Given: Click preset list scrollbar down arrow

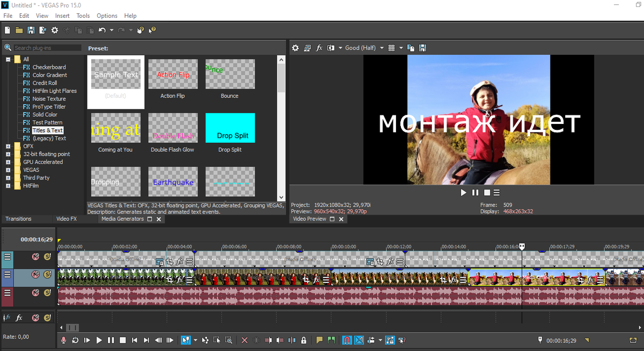Looking at the screenshot, I should click(x=281, y=198).
